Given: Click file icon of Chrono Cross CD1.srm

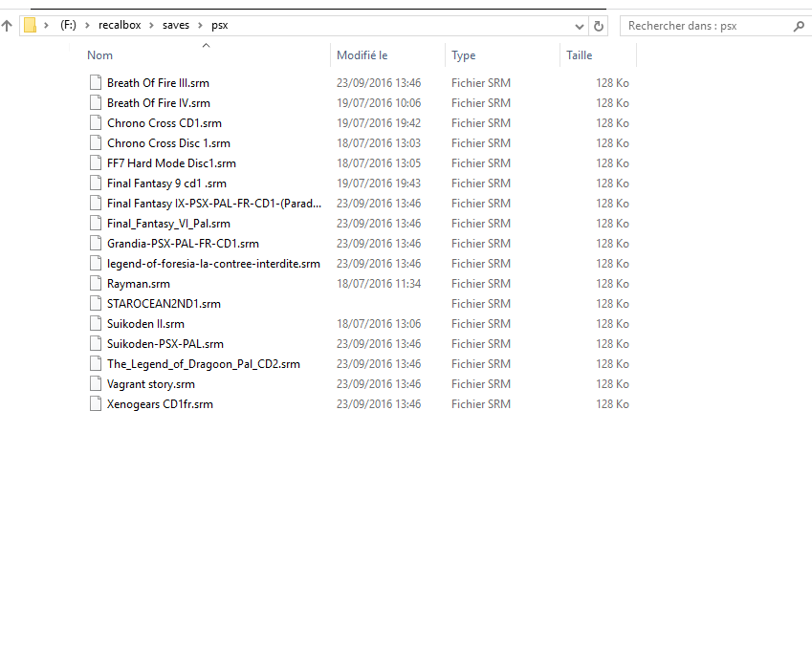Looking at the screenshot, I should [x=96, y=123].
